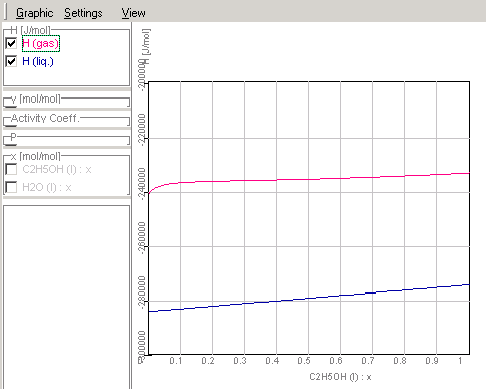Select the H (gas) label text

tap(41, 43)
